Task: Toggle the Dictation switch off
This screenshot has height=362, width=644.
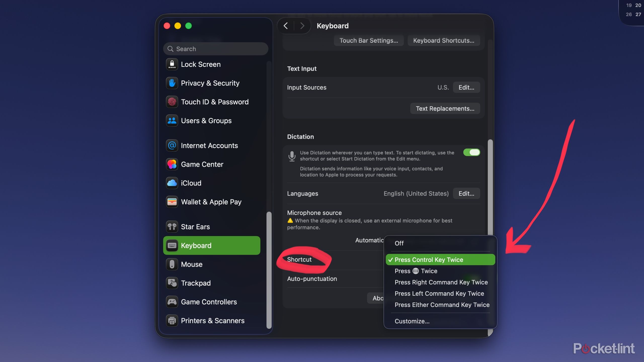Action: 471,152
